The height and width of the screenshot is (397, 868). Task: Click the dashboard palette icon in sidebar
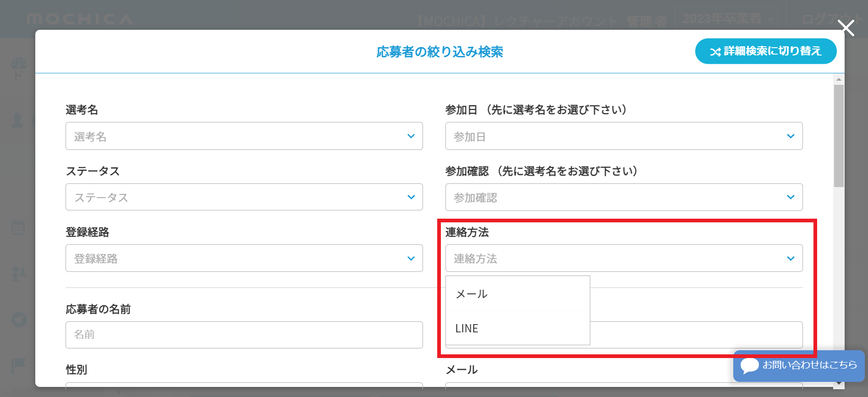click(19, 65)
